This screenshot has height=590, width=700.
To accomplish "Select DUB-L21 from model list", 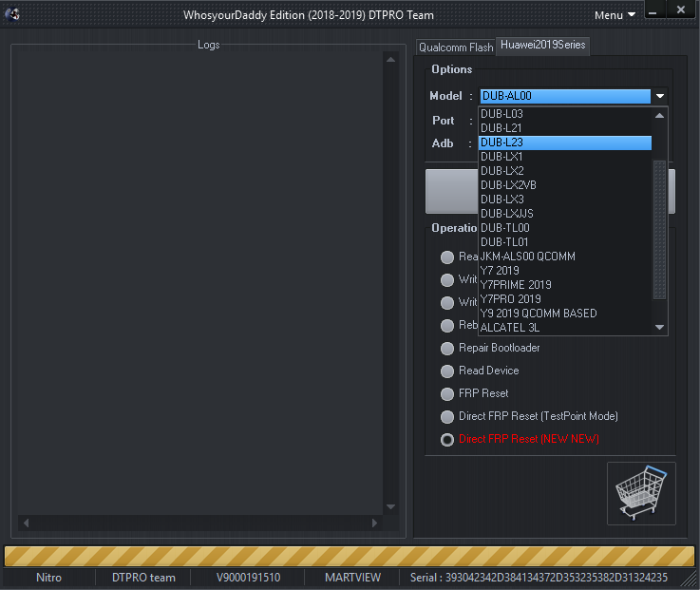I will (x=565, y=128).
